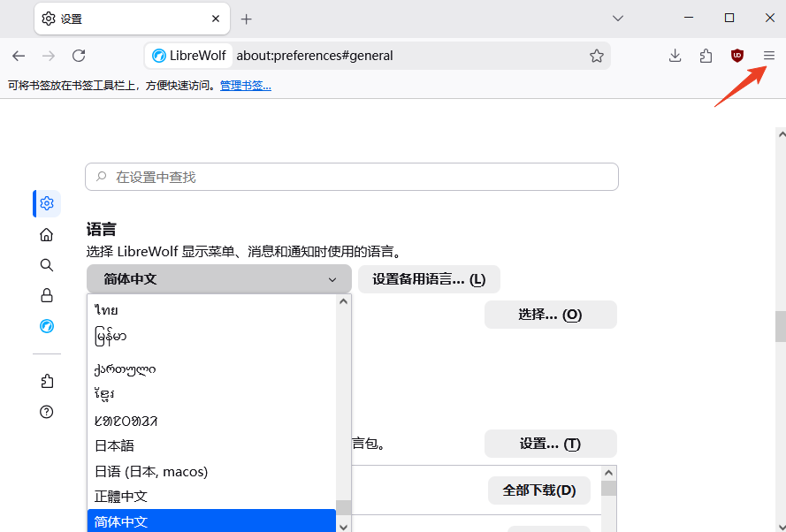Select the highlighted 简体中文 list option
786x532 pixels.
[x=211, y=521]
